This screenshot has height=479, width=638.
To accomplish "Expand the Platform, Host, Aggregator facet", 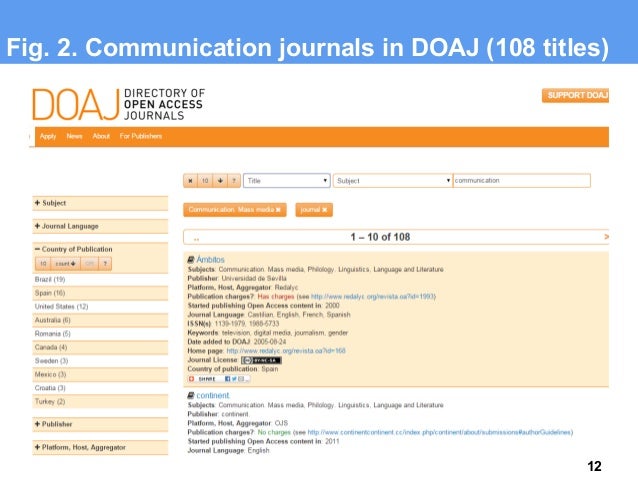I will pos(100,447).
